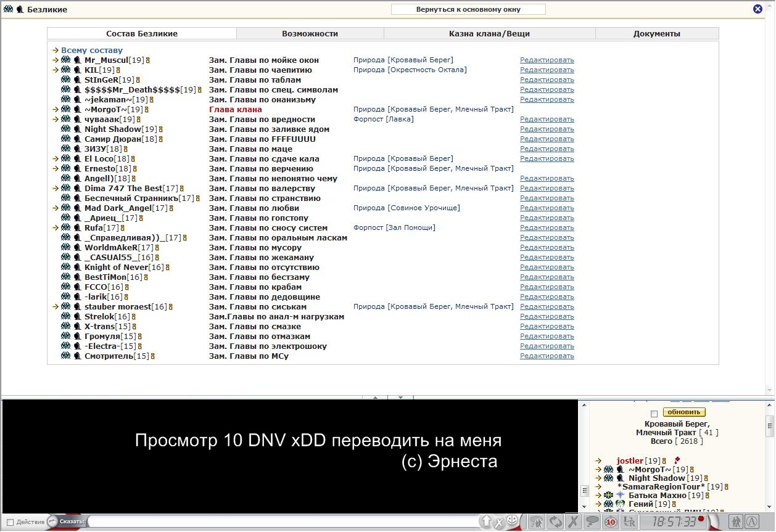Click the up arrow of the location list scrollbar
776x532 pixels.
[x=770, y=404]
